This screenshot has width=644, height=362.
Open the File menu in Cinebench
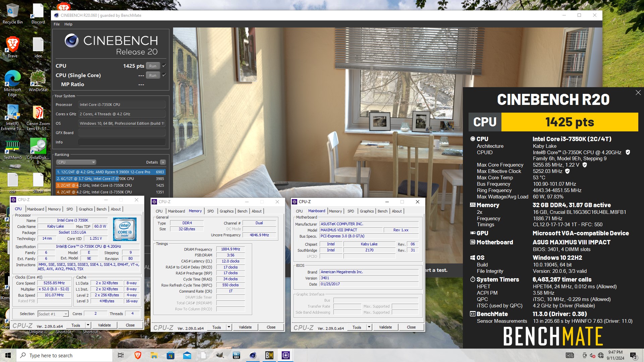[x=57, y=24]
